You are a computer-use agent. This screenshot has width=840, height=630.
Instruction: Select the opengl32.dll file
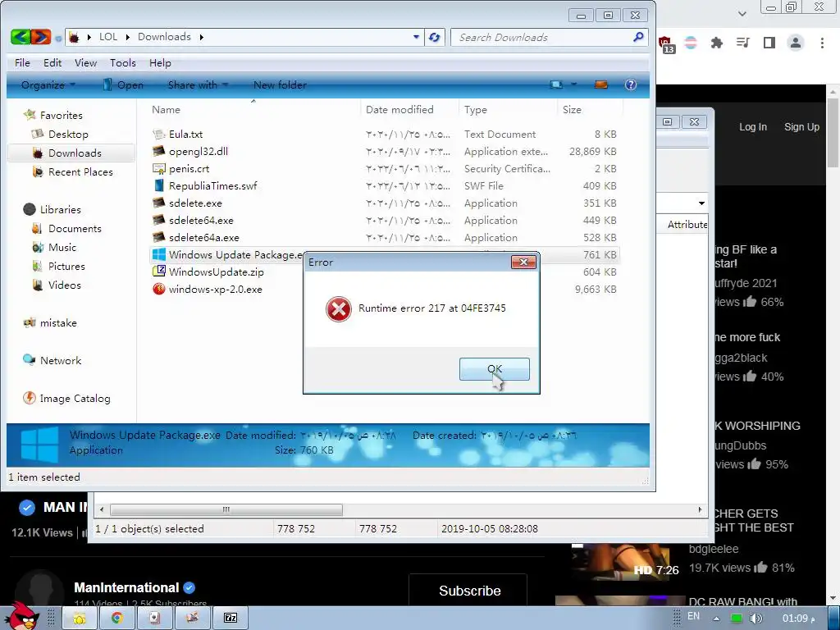(199, 152)
